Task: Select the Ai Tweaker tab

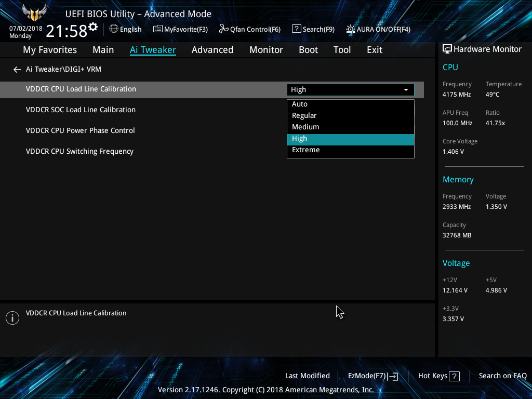Action: click(x=153, y=50)
